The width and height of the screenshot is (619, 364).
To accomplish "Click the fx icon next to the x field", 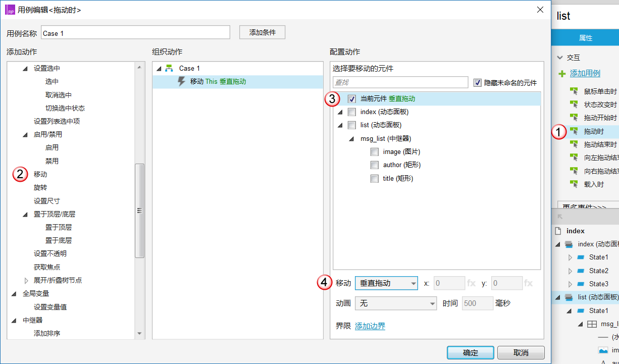I will [471, 283].
